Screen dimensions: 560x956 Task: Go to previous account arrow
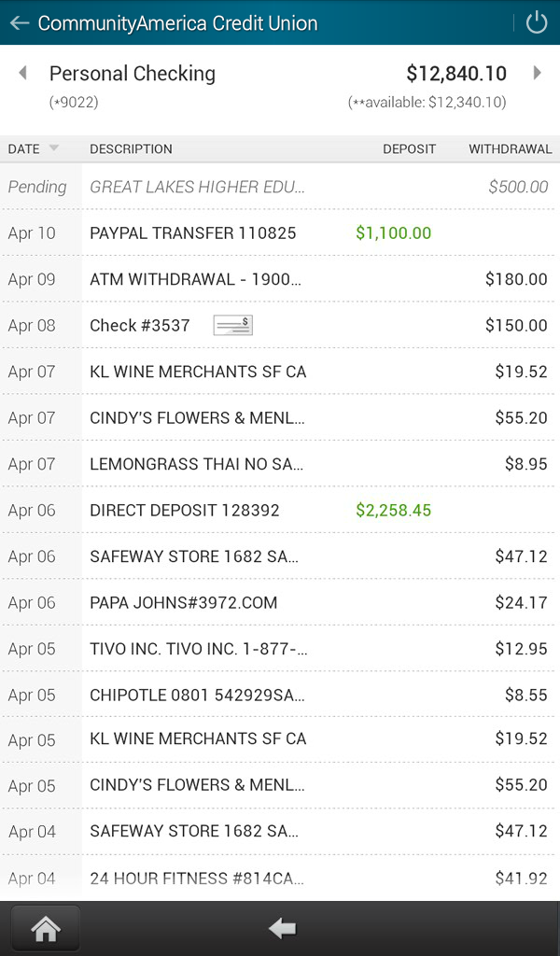point(22,73)
